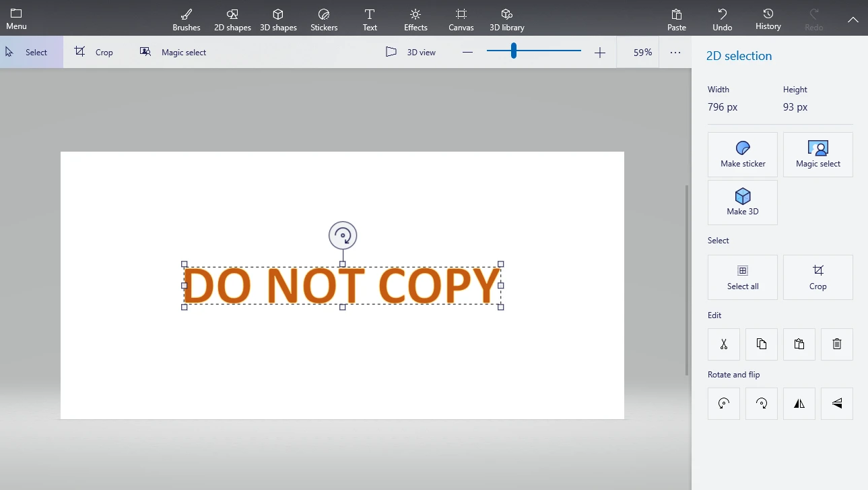The width and height of the screenshot is (868, 490).
Task: Rotate selection right (clockwise)
Action: (762, 404)
